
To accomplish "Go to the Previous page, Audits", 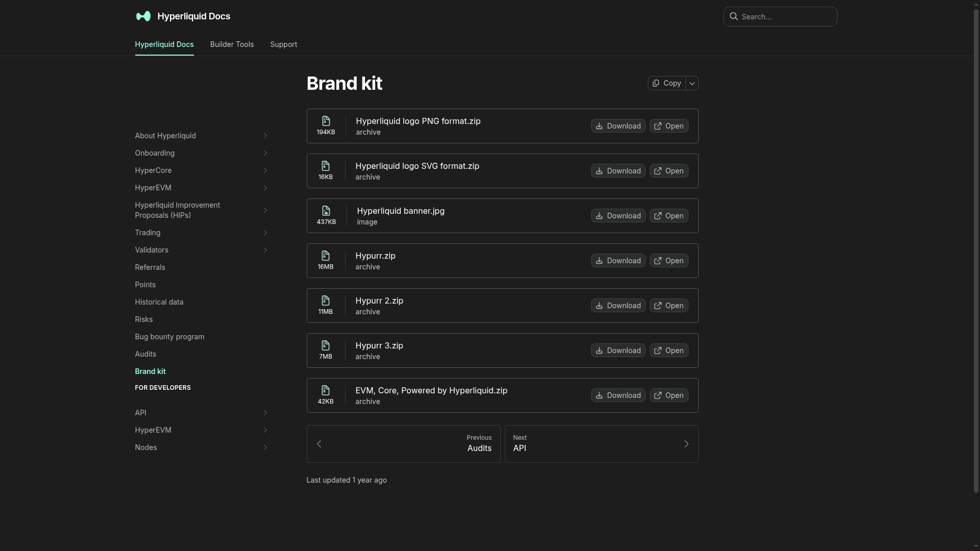I will [403, 444].
